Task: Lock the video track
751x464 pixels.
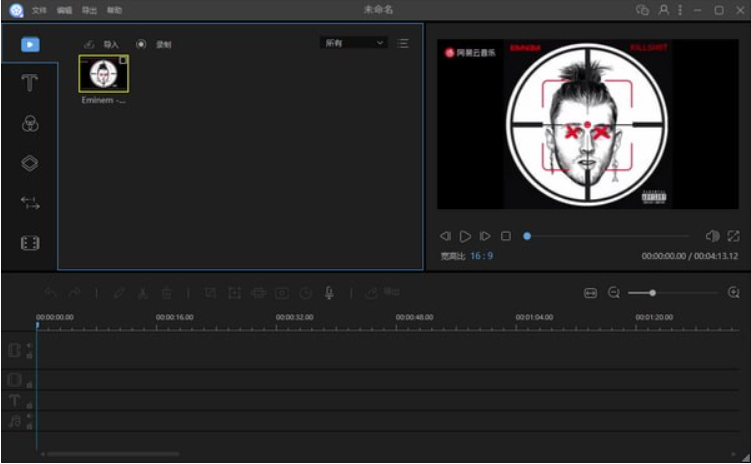Action: click(29, 356)
